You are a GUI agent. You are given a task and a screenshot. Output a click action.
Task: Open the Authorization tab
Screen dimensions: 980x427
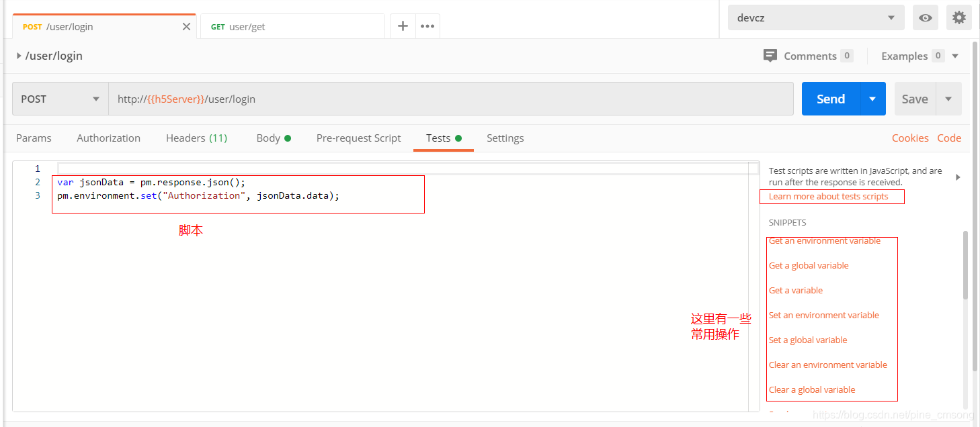(108, 138)
